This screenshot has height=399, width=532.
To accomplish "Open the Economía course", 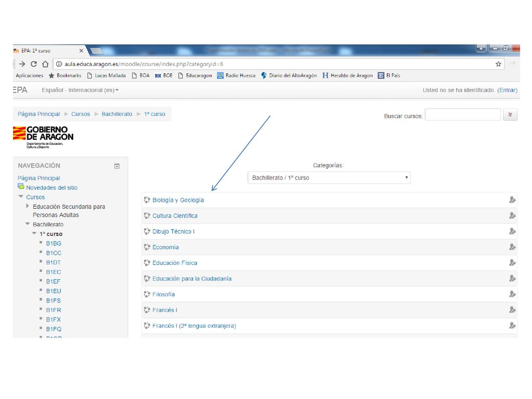I will 166,247.
